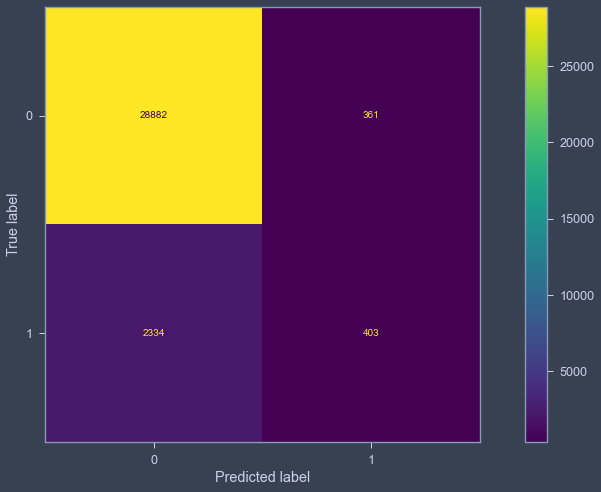The width and height of the screenshot is (601, 492).
Task: Click the colorbar tick label 10000
Action: pos(577,296)
